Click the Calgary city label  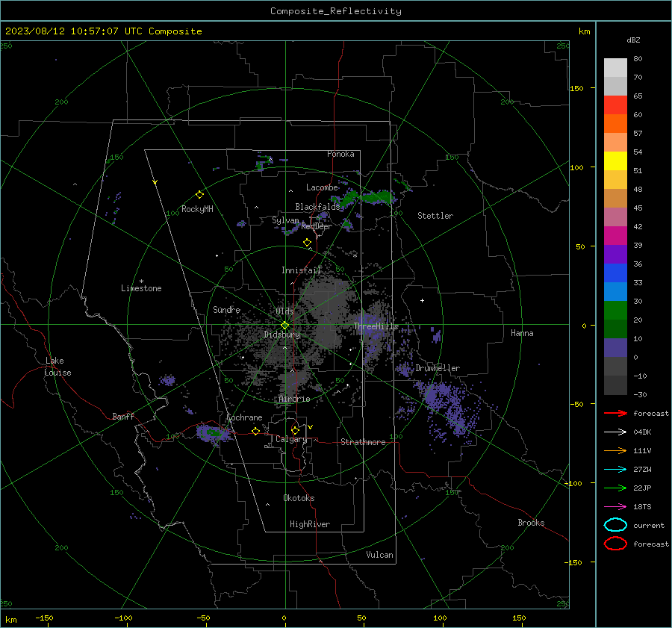(x=291, y=439)
